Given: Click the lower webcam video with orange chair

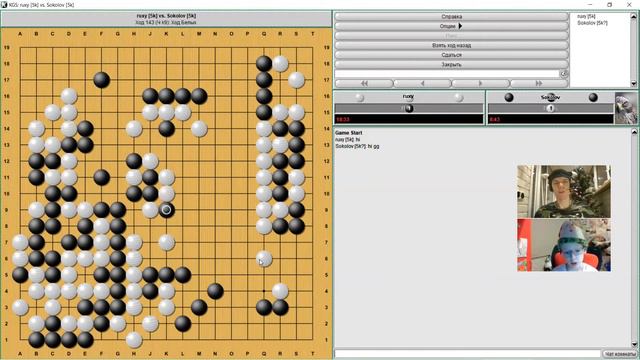Looking at the screenshot, I should pyautogui.click(x=564, y=245).
